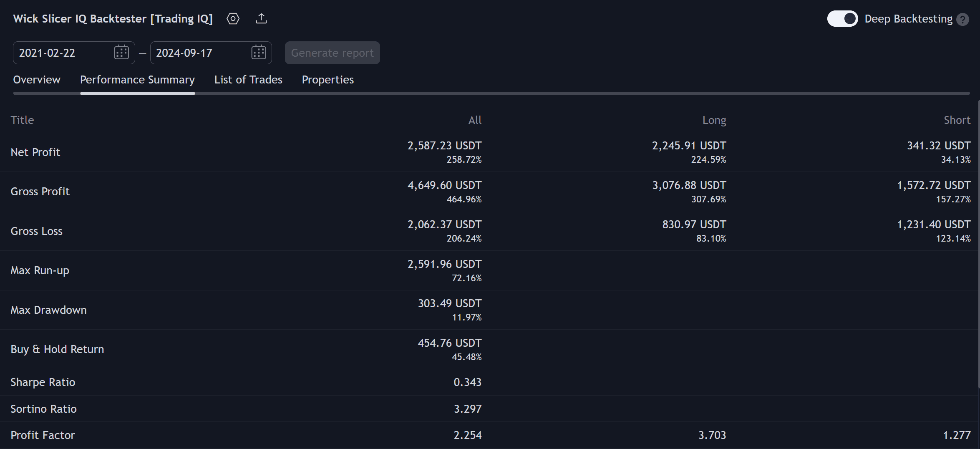This screenshot has width=980, height=449.
Task: Click the vertical scrollbar on right edge
Action: (978, 244)
